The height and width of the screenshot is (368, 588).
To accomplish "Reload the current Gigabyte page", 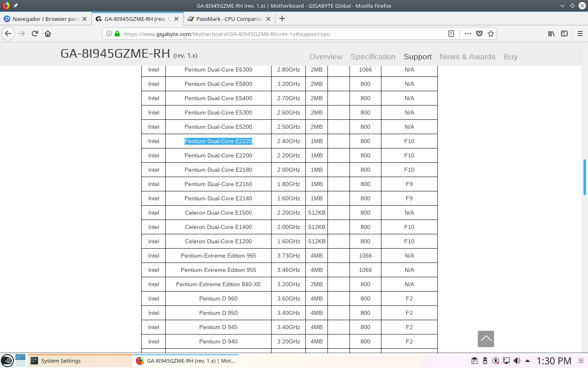I will coord(35,34).
